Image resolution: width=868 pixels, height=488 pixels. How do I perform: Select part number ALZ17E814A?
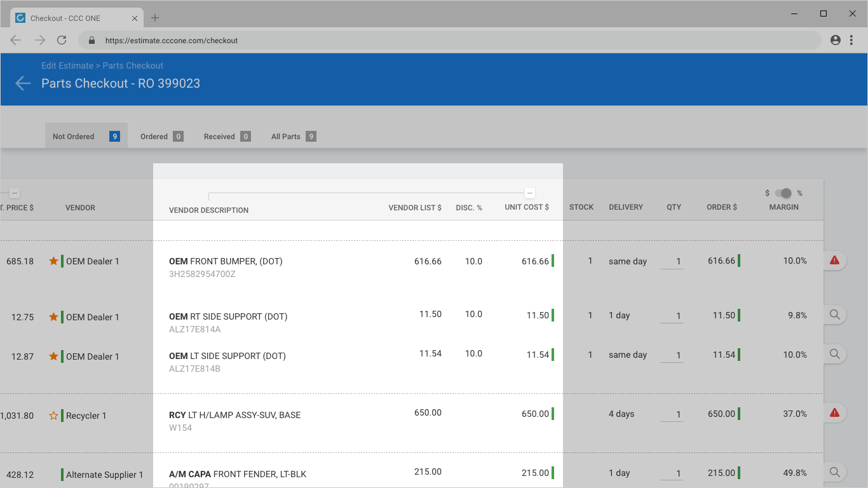[x=194, y=329]
